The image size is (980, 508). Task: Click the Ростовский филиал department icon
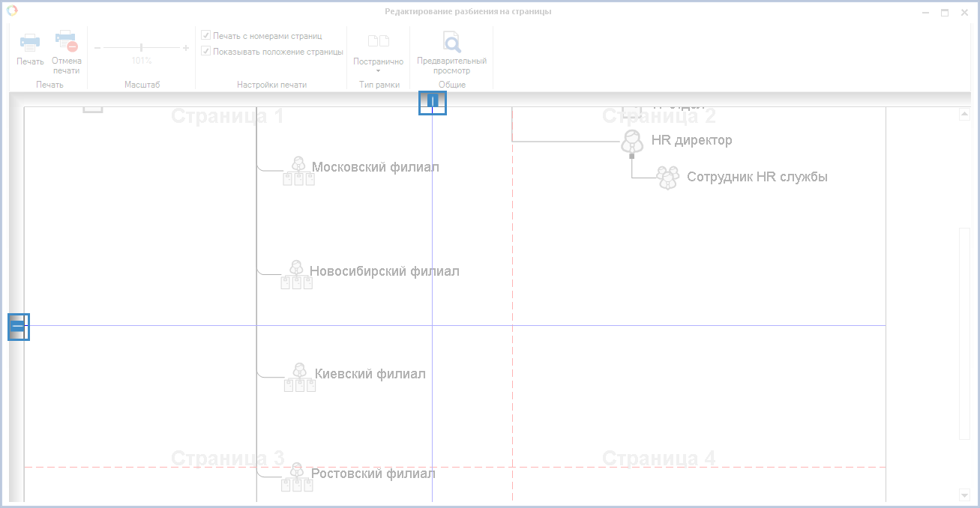pos(297,477)
